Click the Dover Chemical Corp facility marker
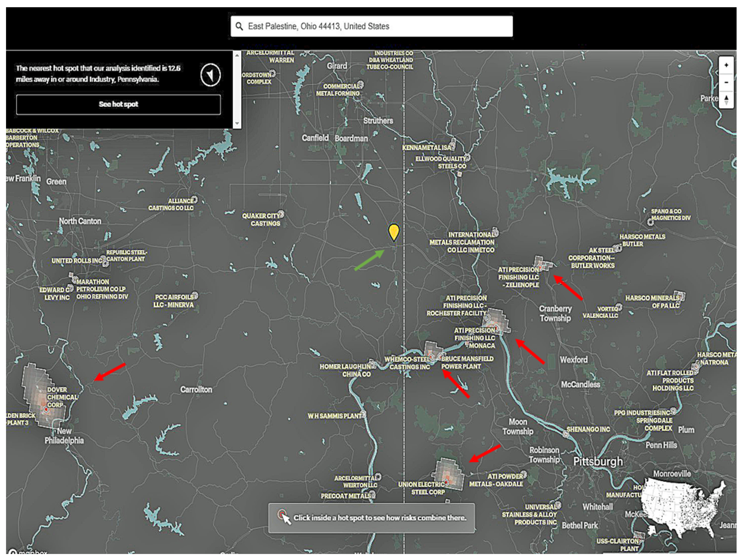743x560 pixels. 46,410
